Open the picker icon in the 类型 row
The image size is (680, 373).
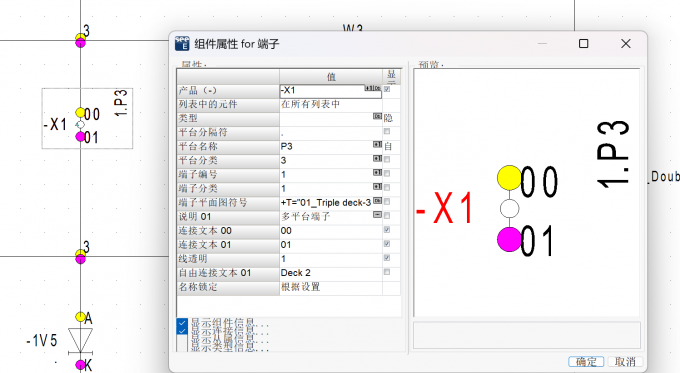377,117
